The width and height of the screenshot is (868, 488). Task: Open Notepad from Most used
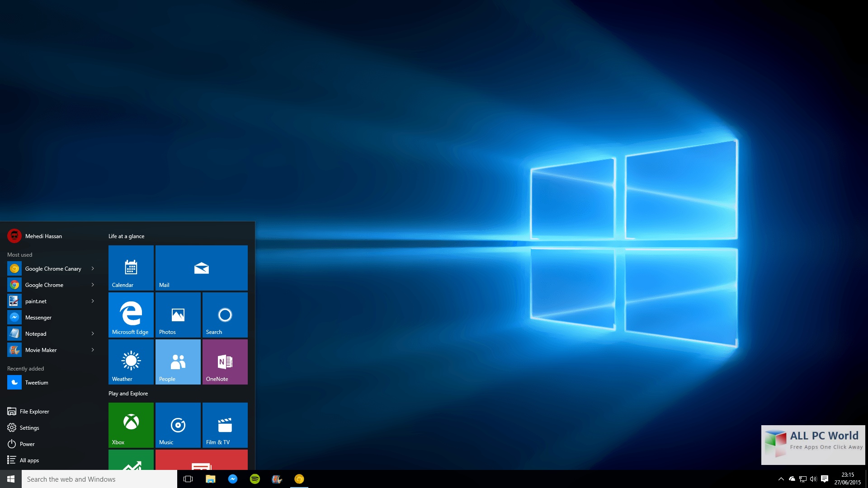click(52, 333)
